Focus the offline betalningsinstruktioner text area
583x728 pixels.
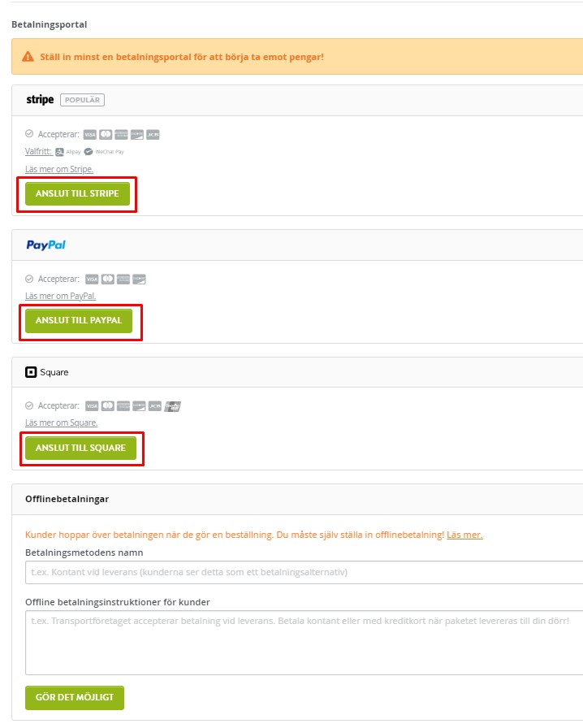(304, 643)
